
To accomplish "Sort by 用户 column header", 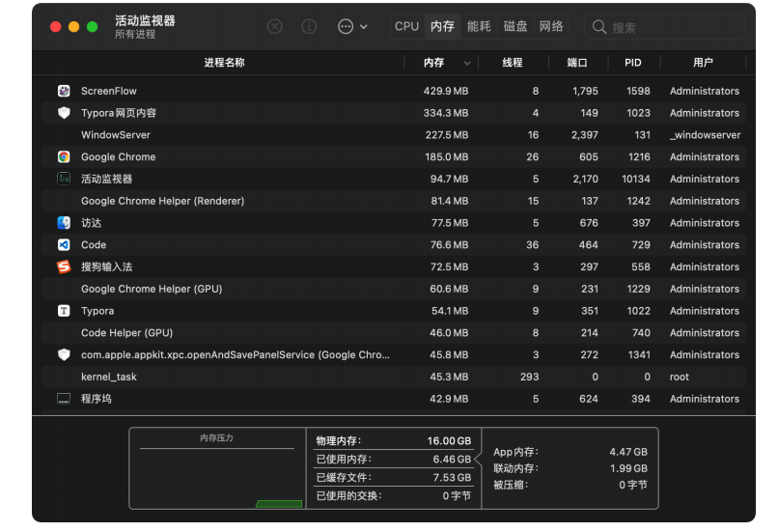I will click(x=703, y=63).
